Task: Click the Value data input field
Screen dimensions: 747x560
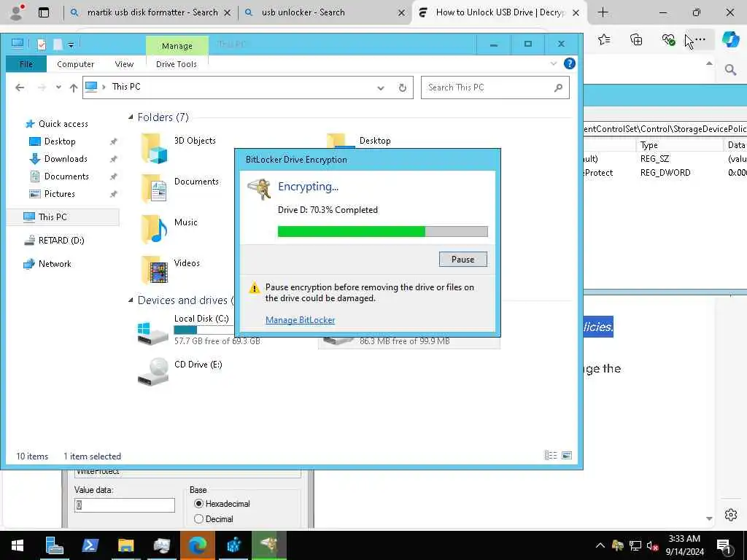Action: [x=125, y=505]
